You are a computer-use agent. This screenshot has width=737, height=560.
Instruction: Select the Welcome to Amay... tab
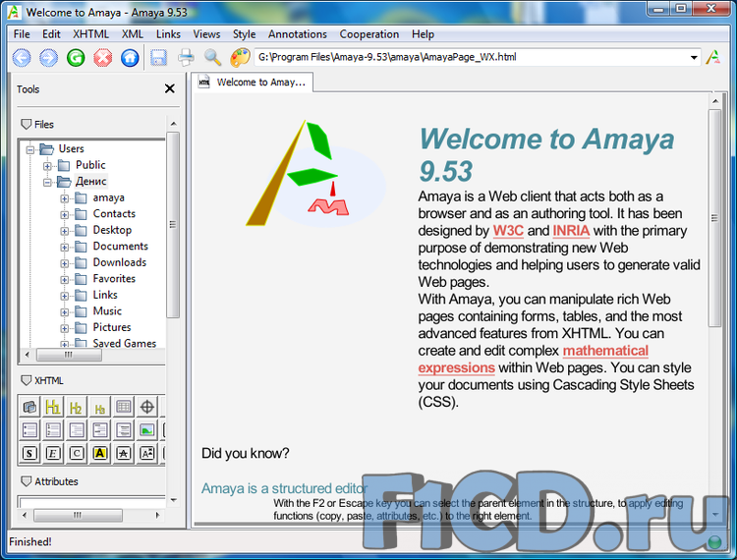[x=255, y=83]
